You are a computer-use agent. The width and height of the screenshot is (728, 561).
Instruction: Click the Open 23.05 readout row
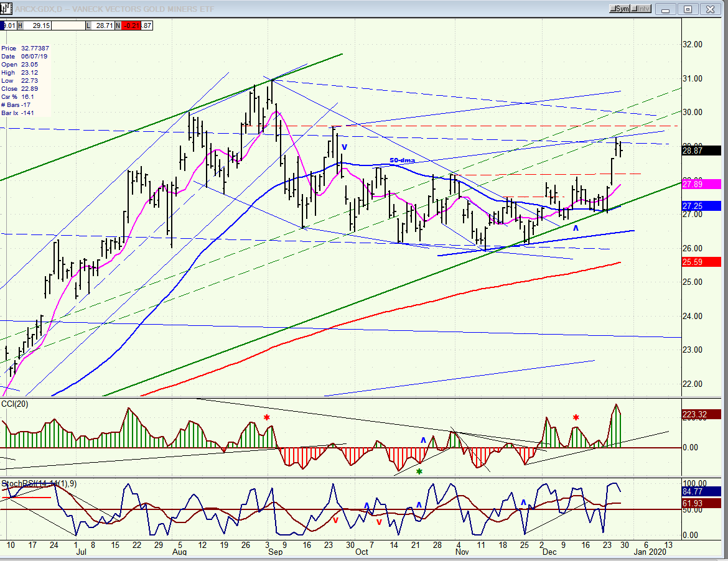click(x=19, y=65)
